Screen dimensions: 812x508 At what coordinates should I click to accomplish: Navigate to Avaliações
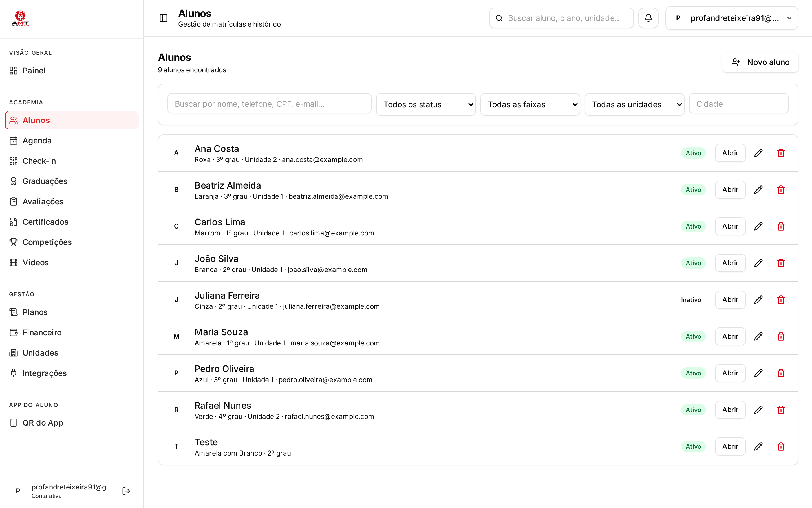71,202
